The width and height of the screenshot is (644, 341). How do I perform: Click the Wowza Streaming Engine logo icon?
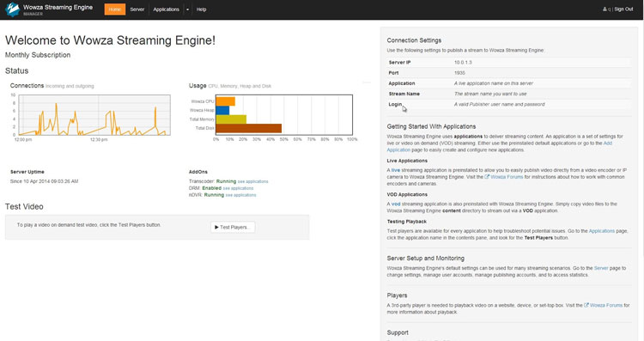[x=13, y=9]
